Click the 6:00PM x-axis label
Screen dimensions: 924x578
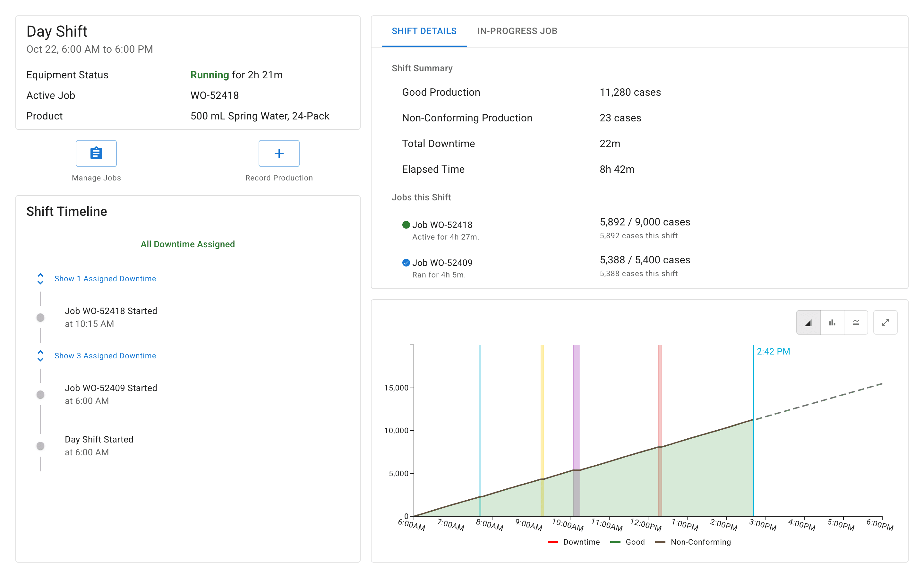coord(880,525)
